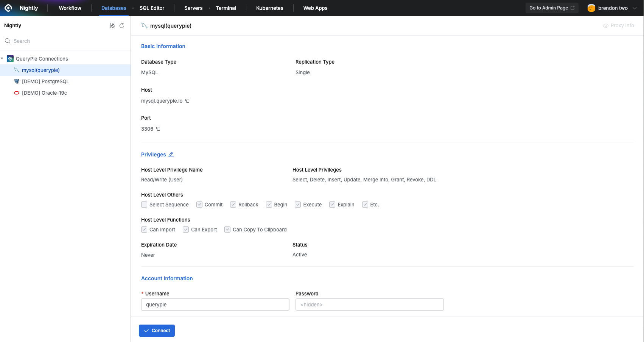Toggle the Can Export checkbox
Image resolution: width=644 pixels, height=342 pixels.
[x=186, y=230]
